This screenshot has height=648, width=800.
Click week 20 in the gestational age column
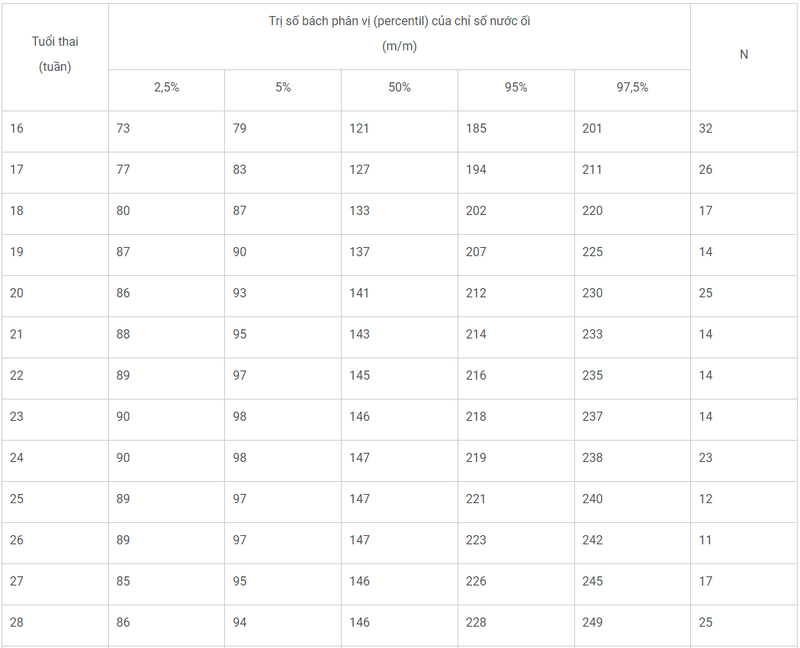pyautogui.click(x=17, y=293)
